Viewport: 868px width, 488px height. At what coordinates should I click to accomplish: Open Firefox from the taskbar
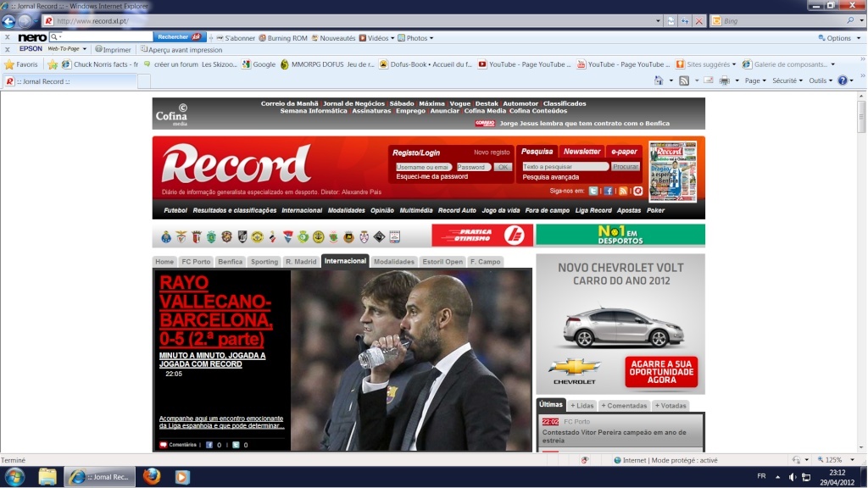[152, 476]
